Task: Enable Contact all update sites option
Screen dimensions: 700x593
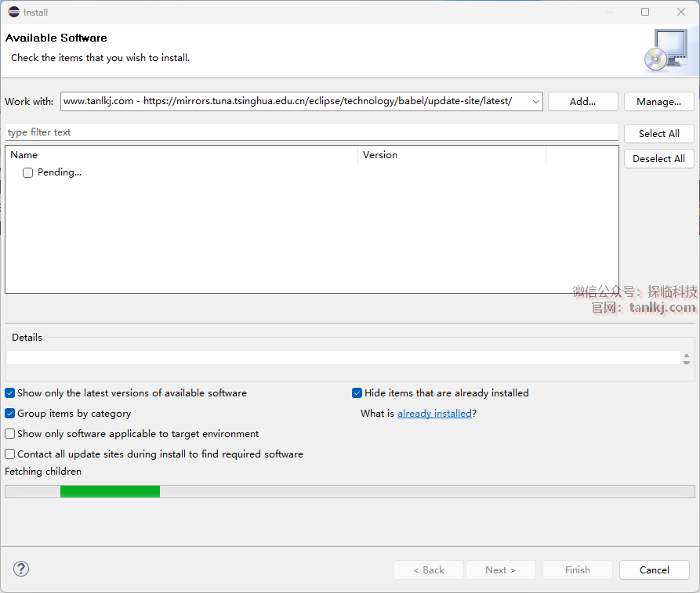Action: click(x=10, y=454)
